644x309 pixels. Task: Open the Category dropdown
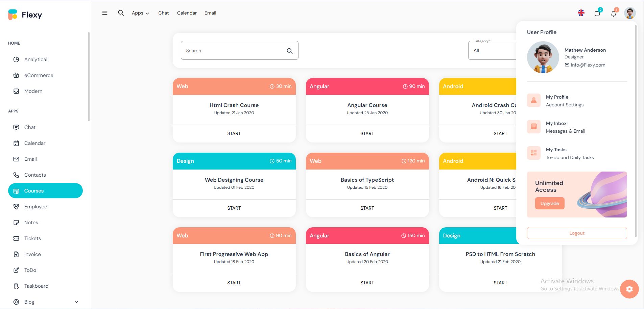point(492,50)
